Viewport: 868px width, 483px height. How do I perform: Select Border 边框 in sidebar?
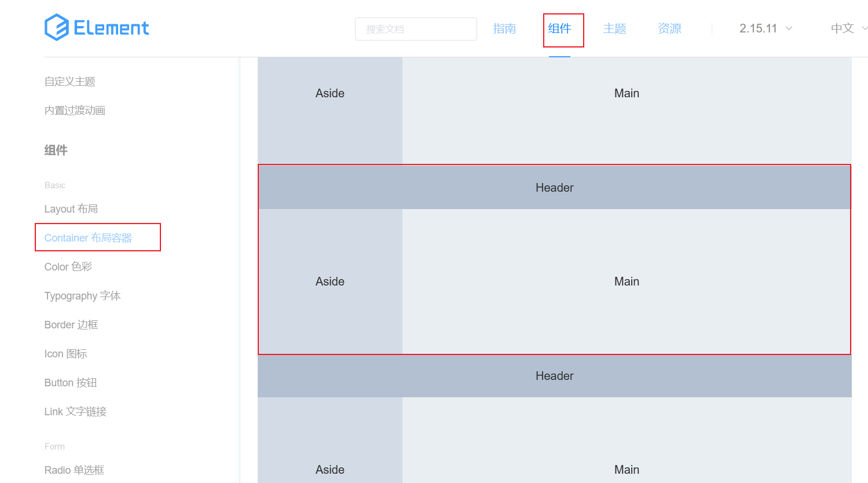pyautogui.click(x=71, y=325)
